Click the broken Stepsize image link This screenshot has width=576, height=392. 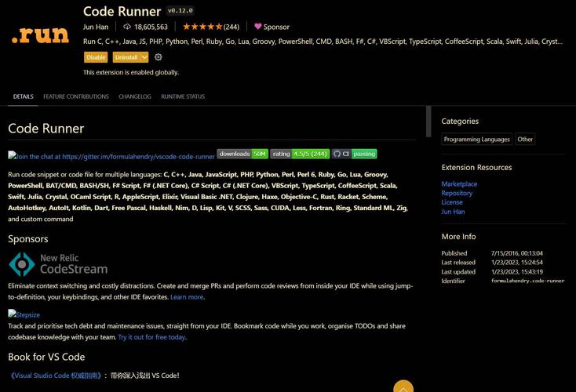(x=24, y=314)
